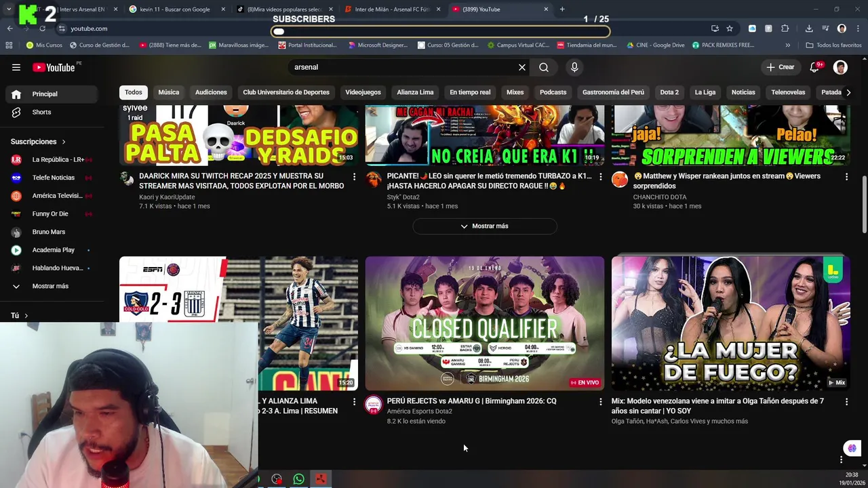Switch to Mira videos populares tab

click(x=284, y=9)
